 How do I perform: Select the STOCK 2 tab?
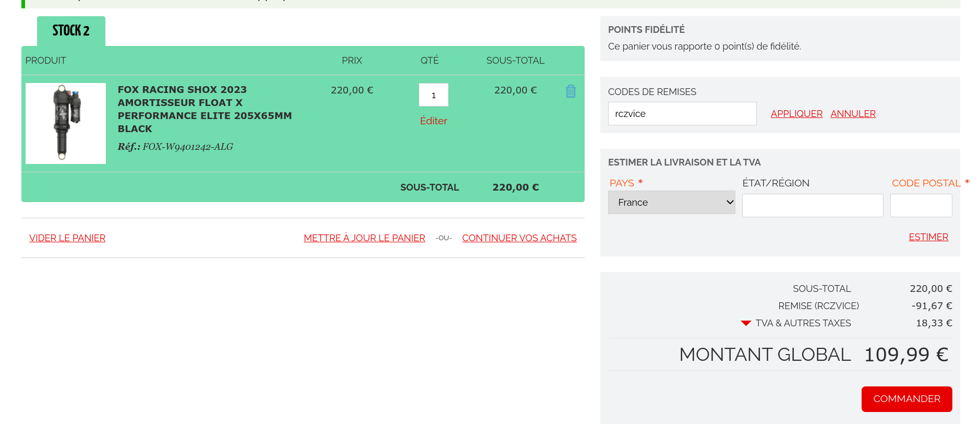(71, 31)
